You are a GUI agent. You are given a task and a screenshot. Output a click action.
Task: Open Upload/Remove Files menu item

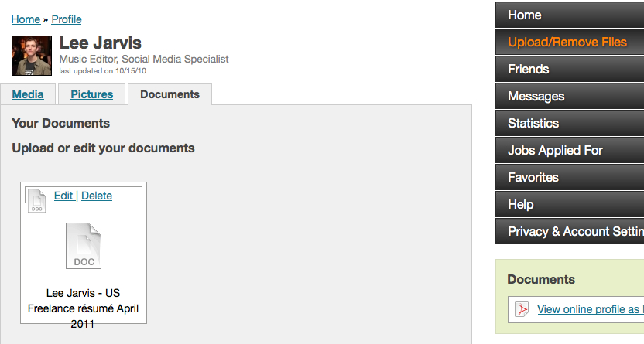tap(570, 42)
